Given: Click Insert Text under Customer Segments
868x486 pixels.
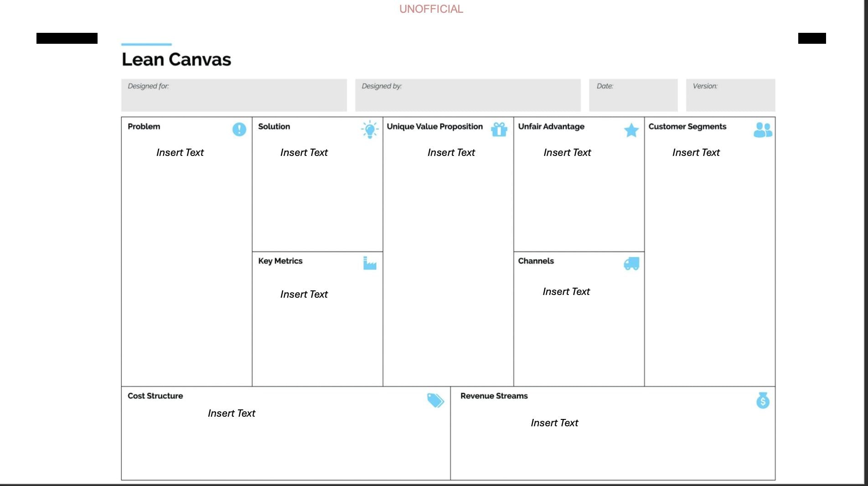Looking at the screenshot, I should (696, 152).
